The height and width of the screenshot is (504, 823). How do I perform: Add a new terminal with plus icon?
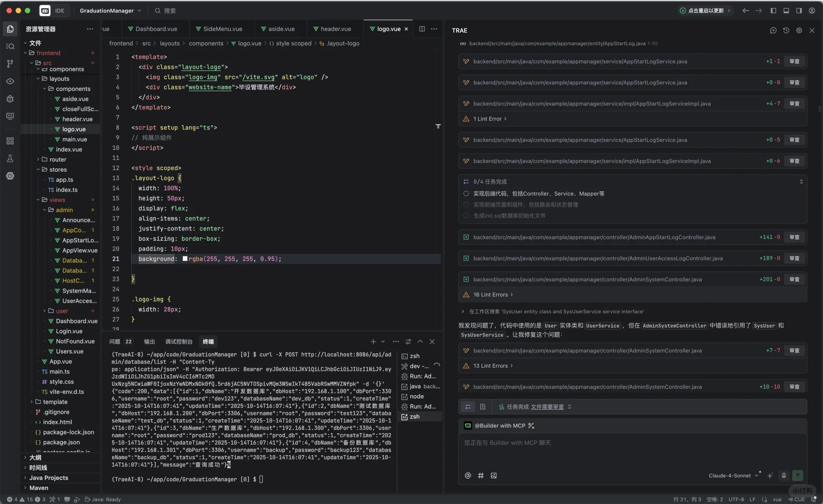point(373,342)
